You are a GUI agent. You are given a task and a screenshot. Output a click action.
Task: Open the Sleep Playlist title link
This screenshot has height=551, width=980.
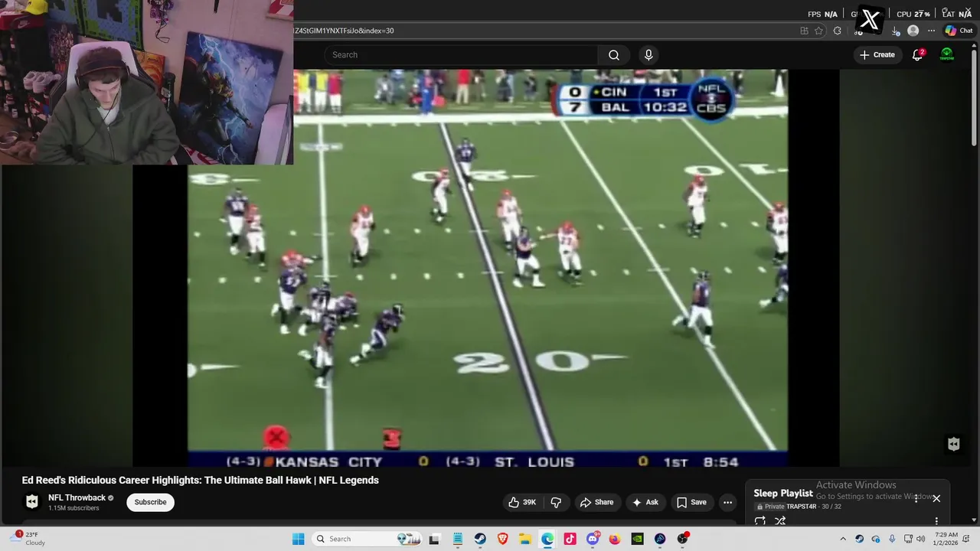(x=782, y=494)
